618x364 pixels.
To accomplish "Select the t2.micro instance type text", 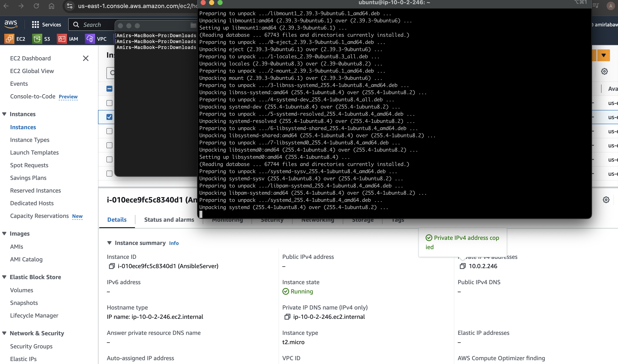I will [x=293, y=342].
